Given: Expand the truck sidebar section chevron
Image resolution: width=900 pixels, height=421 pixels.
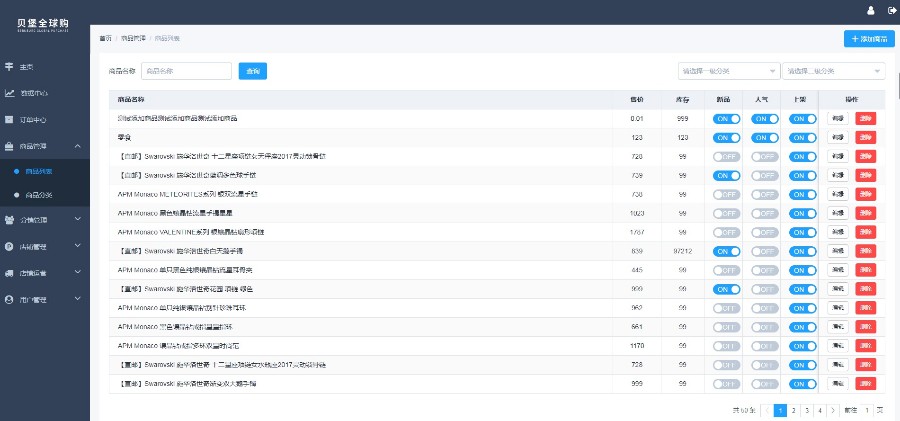Looking at the screenshot, I should coord(78,273).
